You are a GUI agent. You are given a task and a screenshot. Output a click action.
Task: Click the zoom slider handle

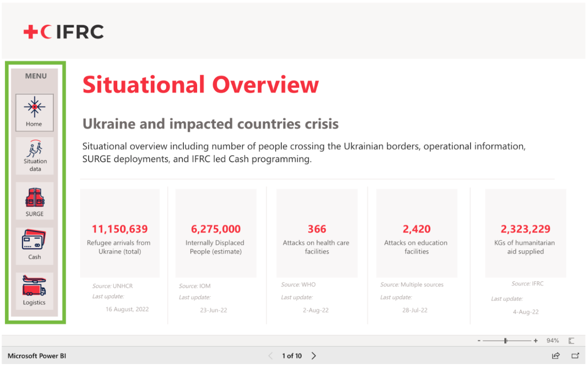(506, 340)
